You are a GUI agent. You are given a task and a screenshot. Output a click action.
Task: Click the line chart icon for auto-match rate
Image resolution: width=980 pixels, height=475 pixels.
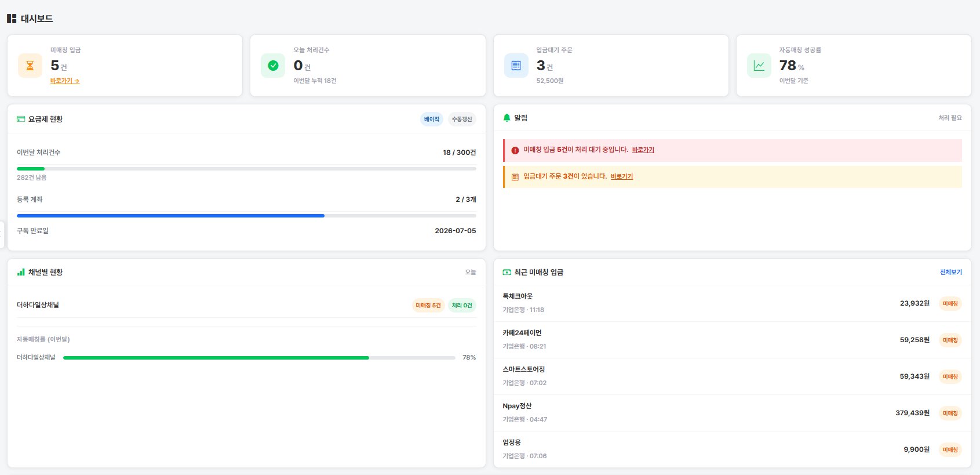[x=759, y=66]
